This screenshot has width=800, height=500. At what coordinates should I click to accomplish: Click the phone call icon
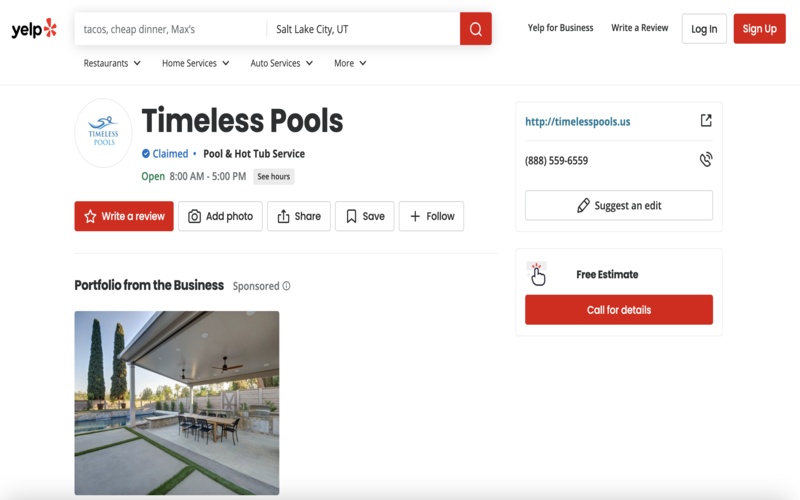click(706, 160)
